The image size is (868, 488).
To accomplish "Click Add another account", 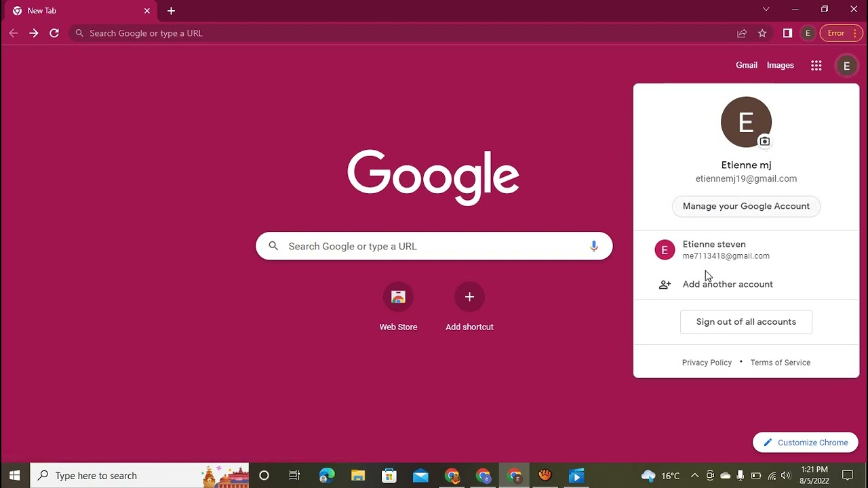I will point(746,284).
